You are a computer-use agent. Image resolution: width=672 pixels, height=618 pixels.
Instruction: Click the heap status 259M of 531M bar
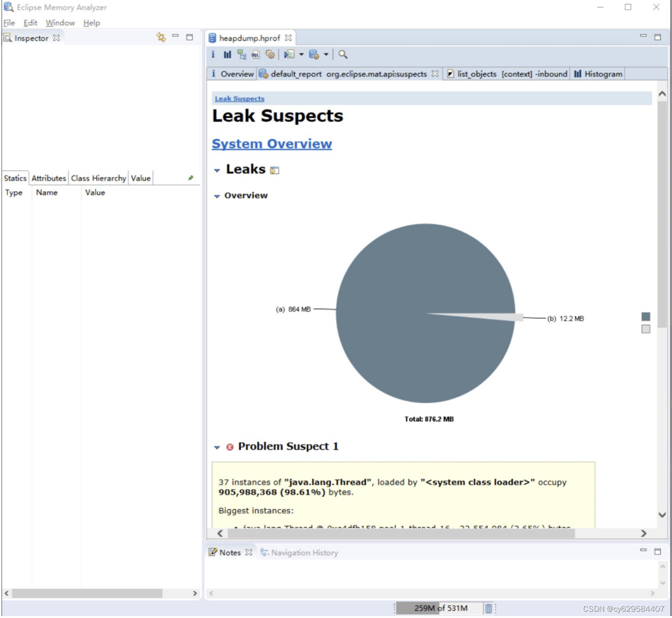440,608
